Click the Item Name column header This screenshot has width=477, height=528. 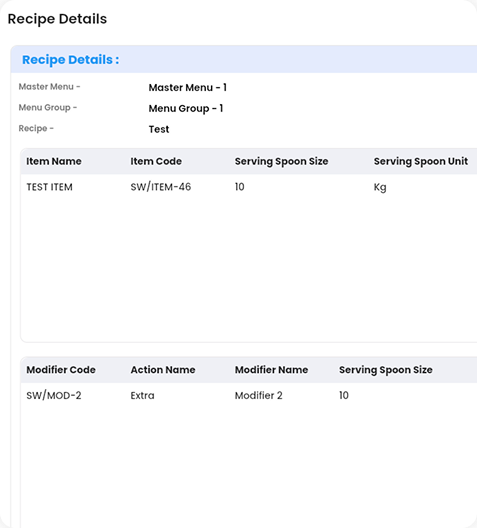[x=54, y=161]
